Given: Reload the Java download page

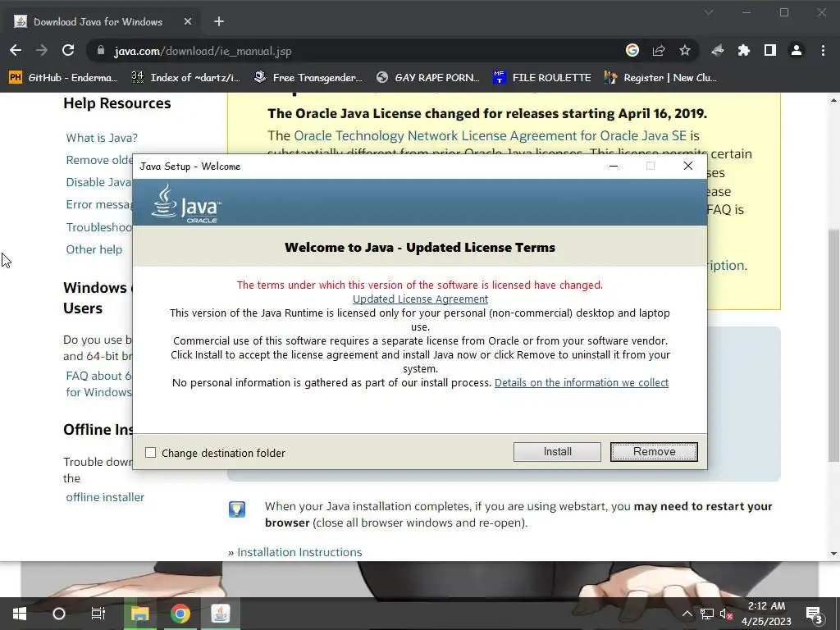Looking at the screenshot, I should click(x=68, y=51).
